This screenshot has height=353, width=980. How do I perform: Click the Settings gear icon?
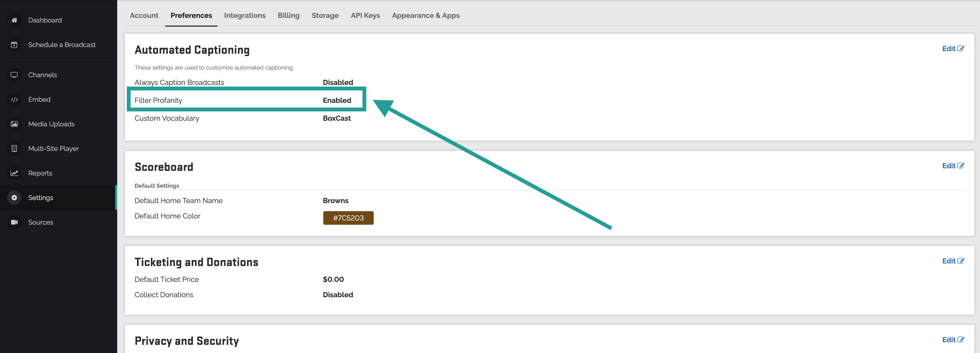(14, 197)
